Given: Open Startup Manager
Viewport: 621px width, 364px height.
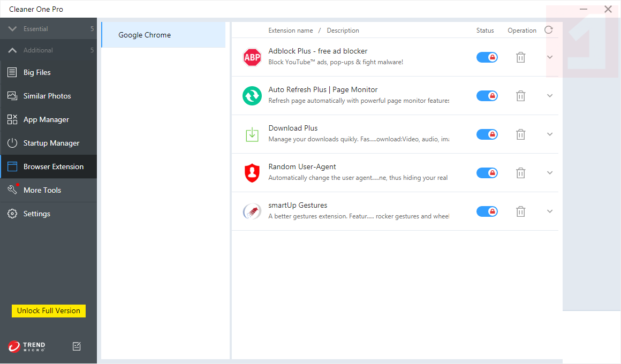Looking at the screenshot, I should [x=48, y=143].
